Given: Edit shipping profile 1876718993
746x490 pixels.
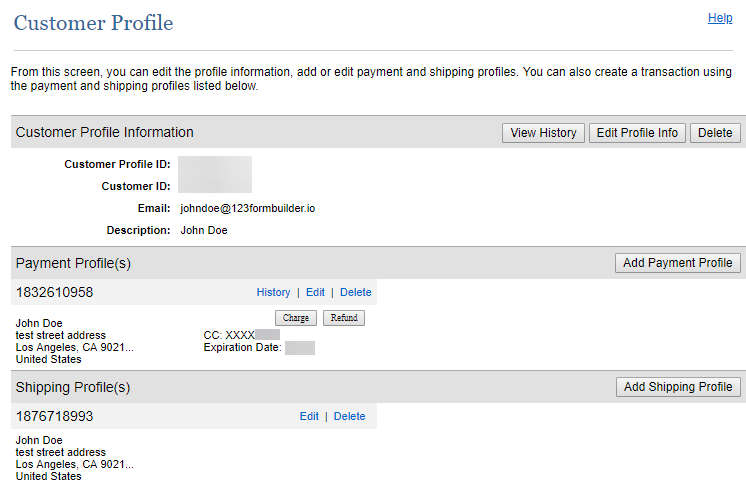Looking at the screenshot, I should [309, 417].
